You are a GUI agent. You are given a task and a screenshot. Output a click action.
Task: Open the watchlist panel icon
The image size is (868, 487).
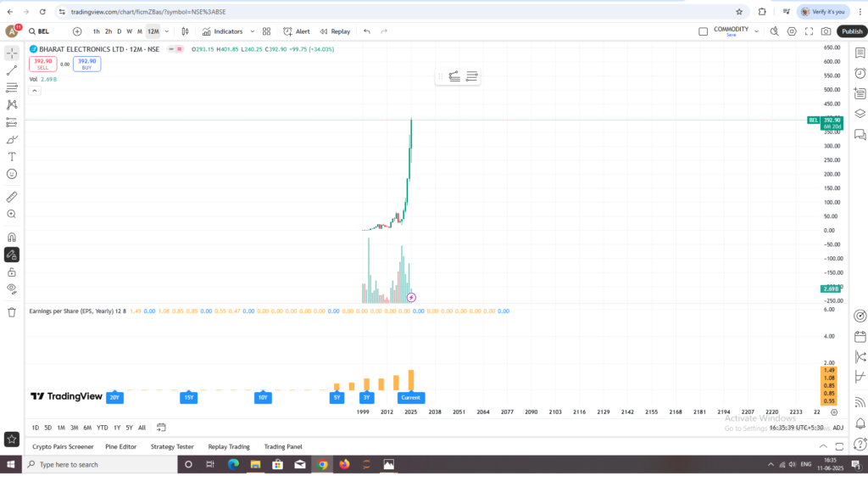860,53
